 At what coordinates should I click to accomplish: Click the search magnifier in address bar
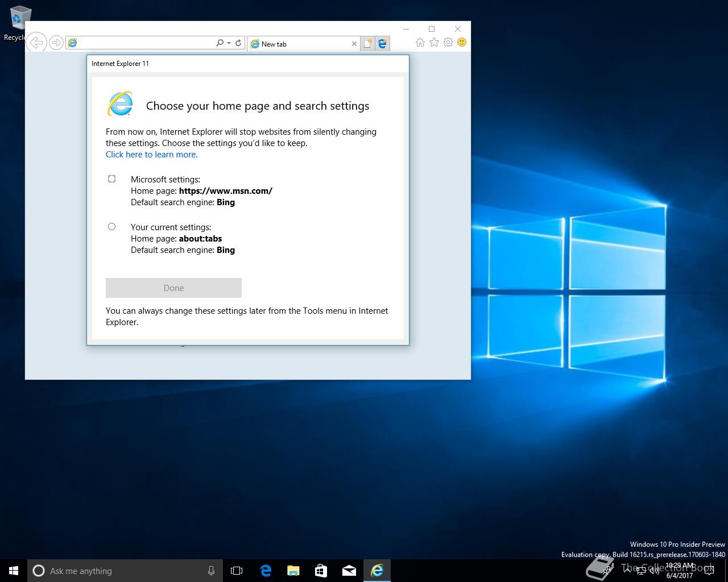pyautogui.click(x=220, y=43)
